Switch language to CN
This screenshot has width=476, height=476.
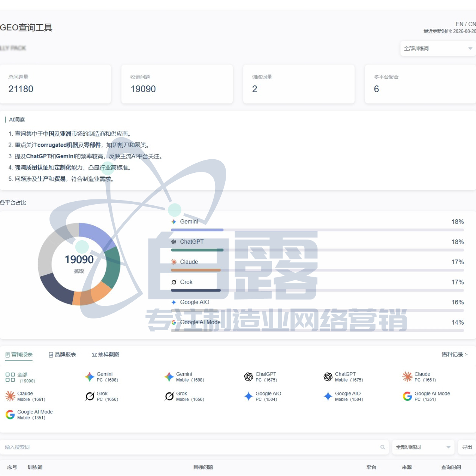click(472, 24)
